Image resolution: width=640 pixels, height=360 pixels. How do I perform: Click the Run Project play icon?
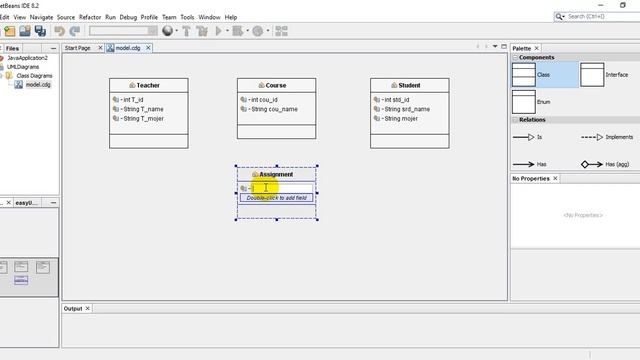[218, 31]
